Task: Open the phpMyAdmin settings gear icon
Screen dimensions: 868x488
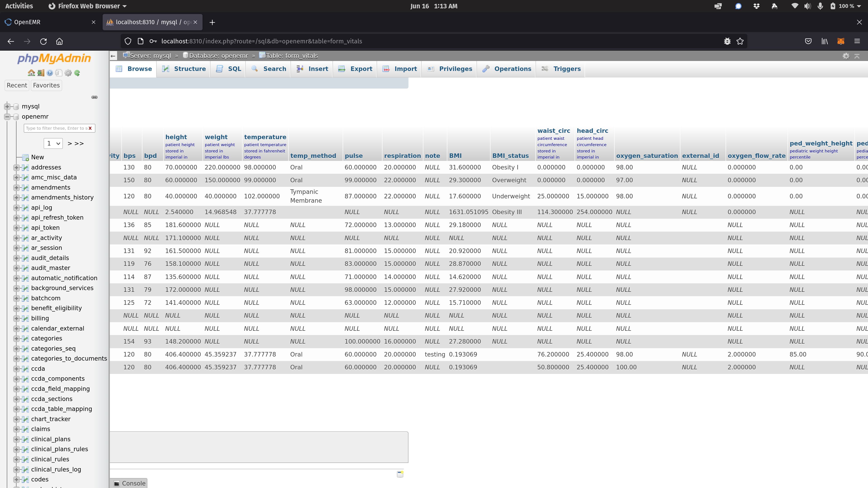Action: 68,73
